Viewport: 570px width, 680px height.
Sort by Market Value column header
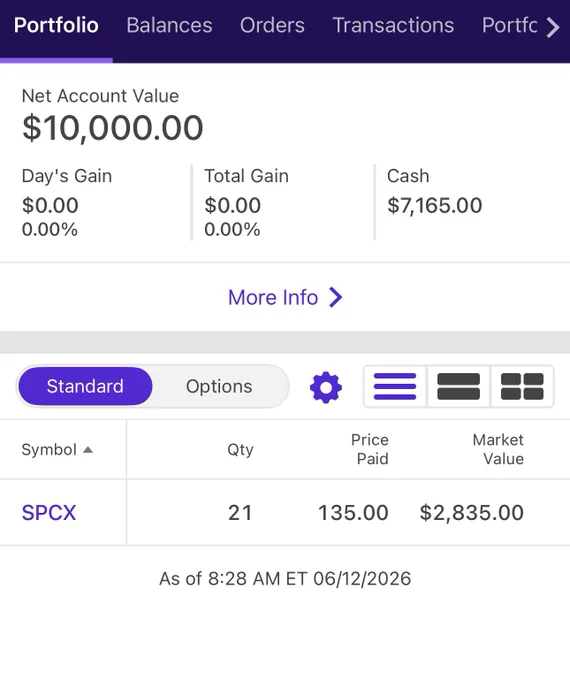click(x=498, y=449)
